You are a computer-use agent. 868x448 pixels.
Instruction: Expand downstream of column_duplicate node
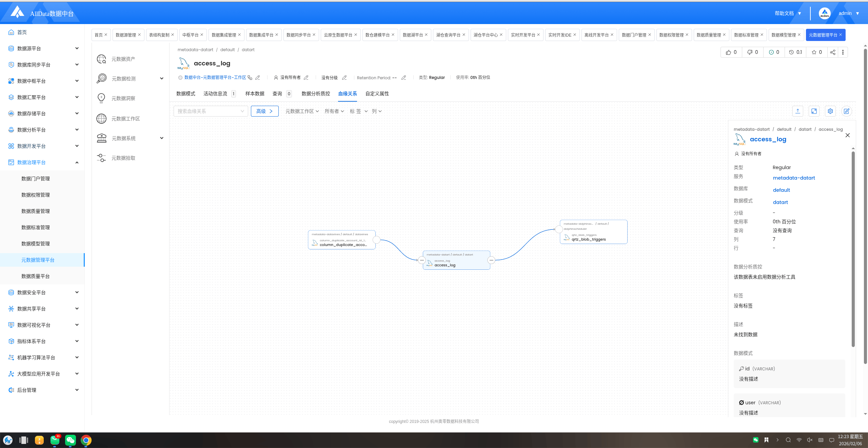click(x=376, y=240)
